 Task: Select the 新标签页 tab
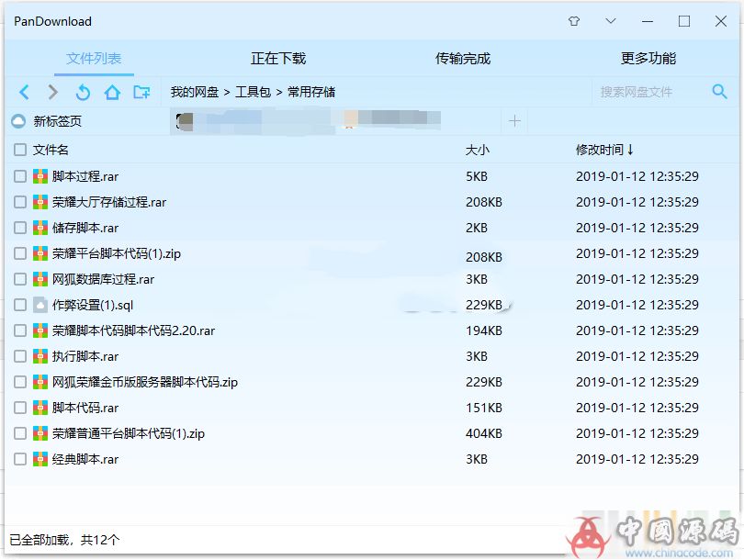58,121
